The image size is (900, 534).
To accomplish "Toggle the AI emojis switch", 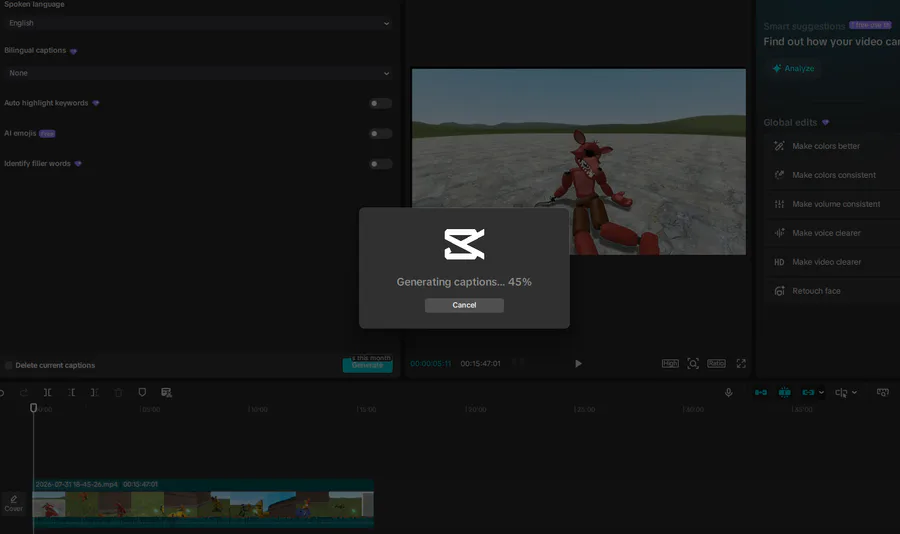I will click(380, 134).
